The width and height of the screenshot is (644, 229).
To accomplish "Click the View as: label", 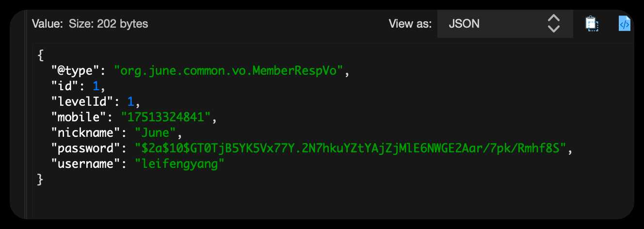I will click(x=410, y=24).
